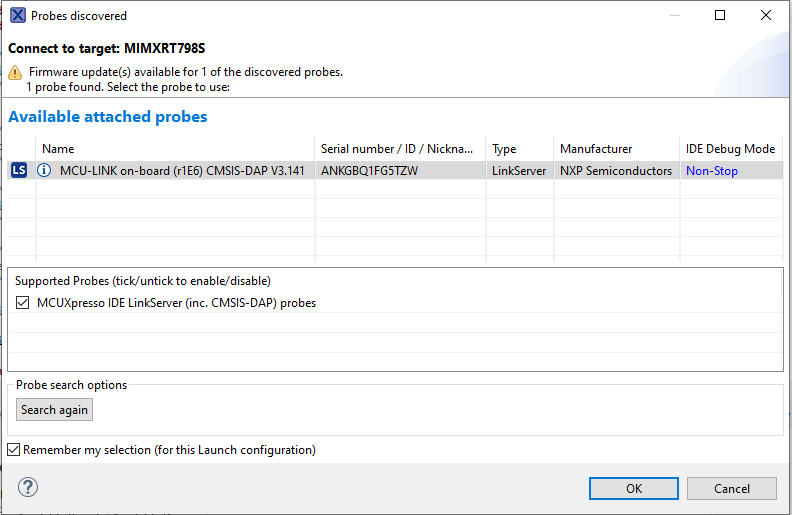The image size is (792, 515).
Task: Sort by Serial number column header
Action: [x=397, y=149]
